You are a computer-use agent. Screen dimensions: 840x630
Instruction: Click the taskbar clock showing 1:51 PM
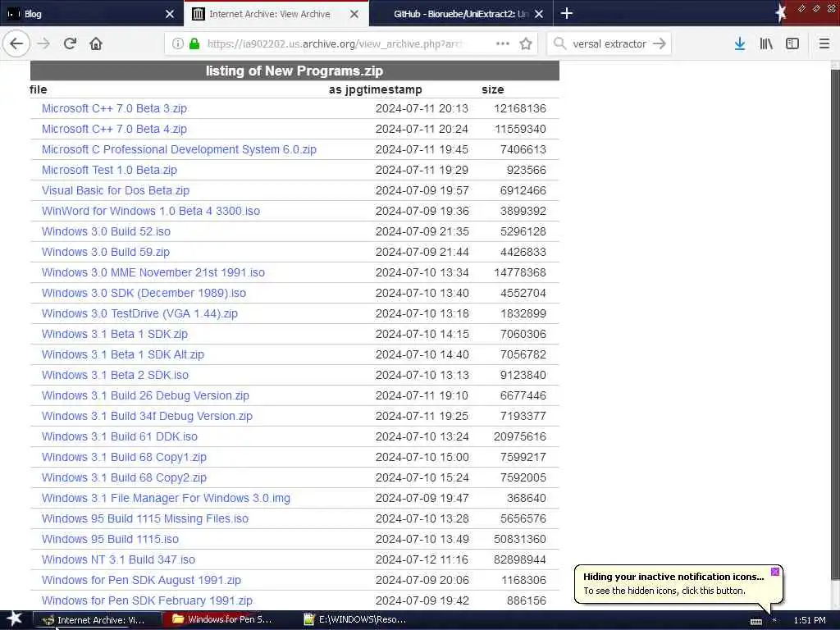810,620
